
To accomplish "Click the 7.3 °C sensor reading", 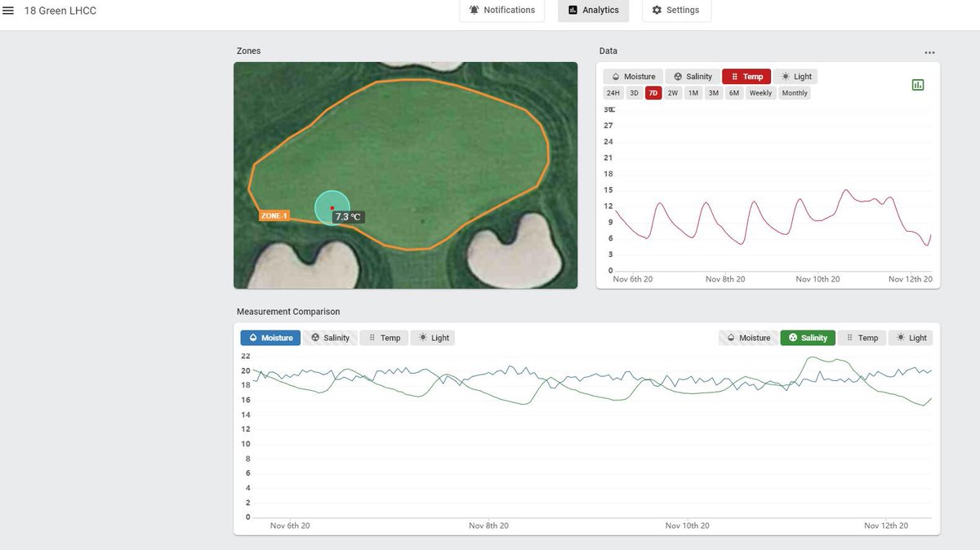I will tap(348, 217).
